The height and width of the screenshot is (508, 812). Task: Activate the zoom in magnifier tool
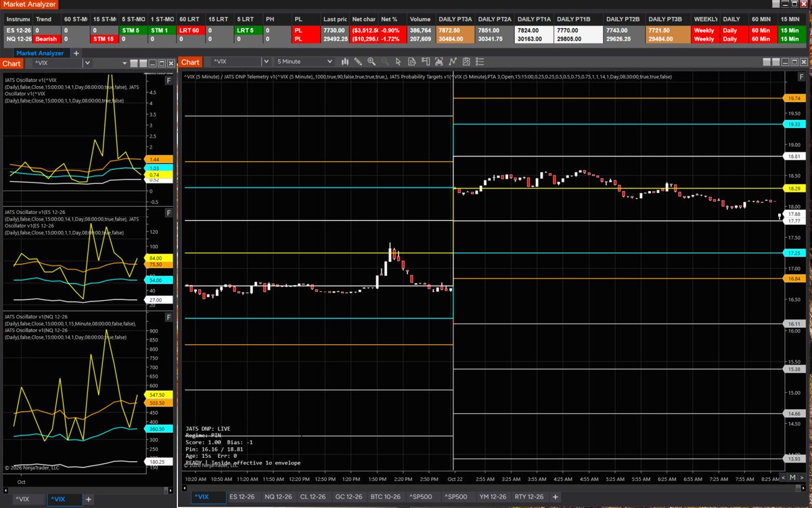(x=371, y=62)
